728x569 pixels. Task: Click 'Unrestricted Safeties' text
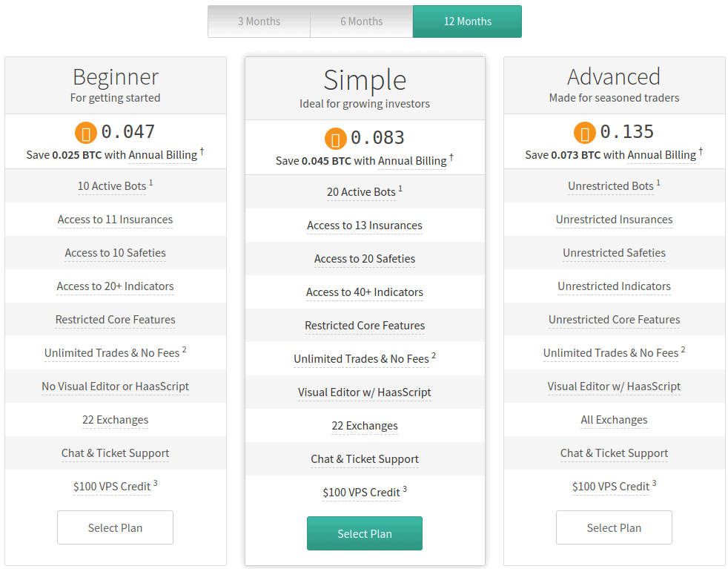coord(614,253)
